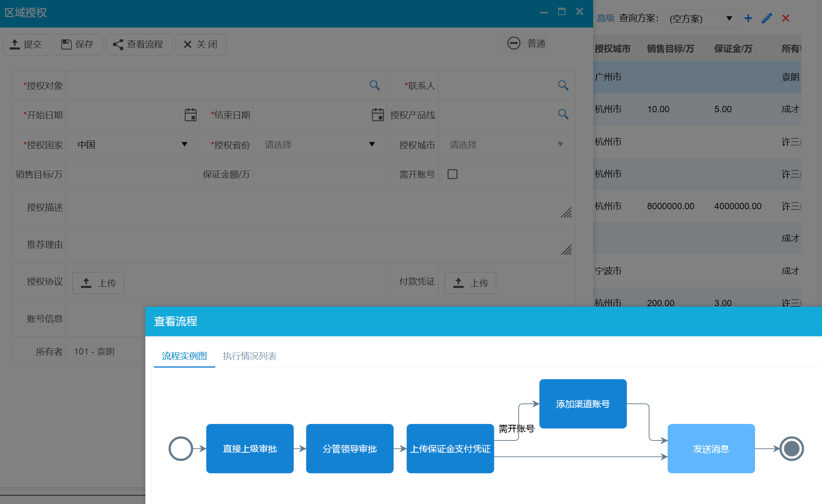Open the 开始日期 calendar picker
822x504 pixels.
[x=191, y=115]
